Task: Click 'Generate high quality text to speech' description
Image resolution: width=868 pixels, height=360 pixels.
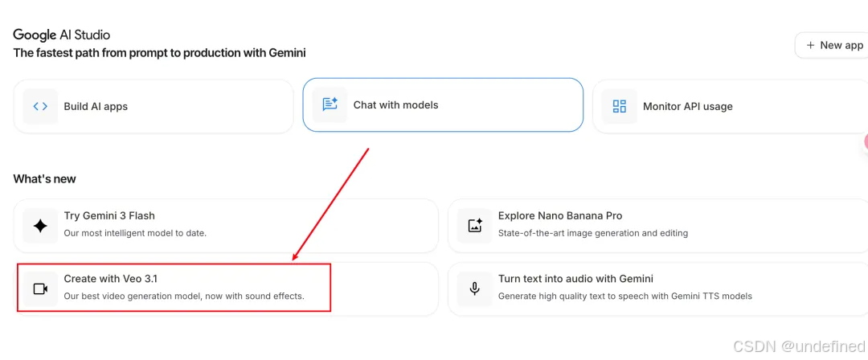Action: pos(625,297)
